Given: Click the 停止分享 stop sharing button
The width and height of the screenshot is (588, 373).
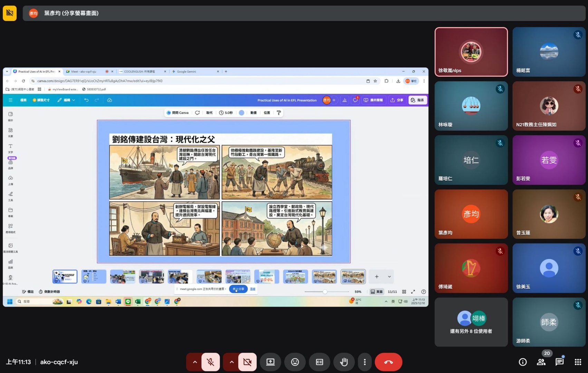Looking at the screenshot, I should [238, 289].
